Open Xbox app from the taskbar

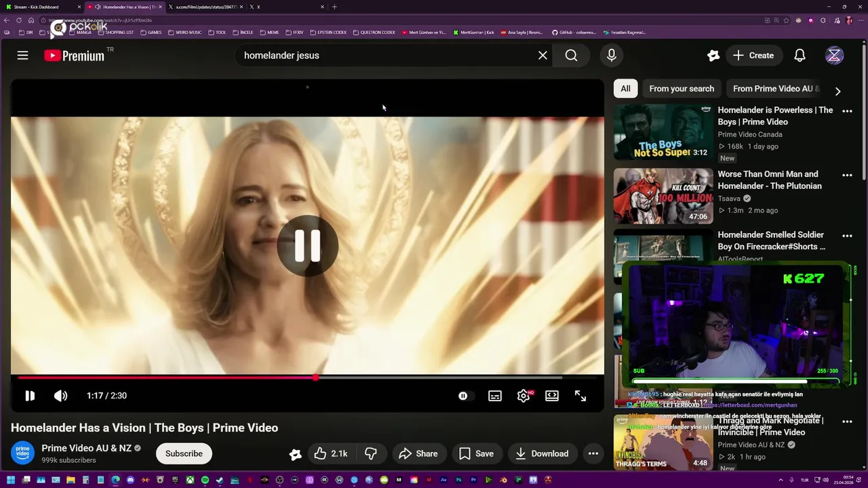pyautogui.click(x=190, y=480)
